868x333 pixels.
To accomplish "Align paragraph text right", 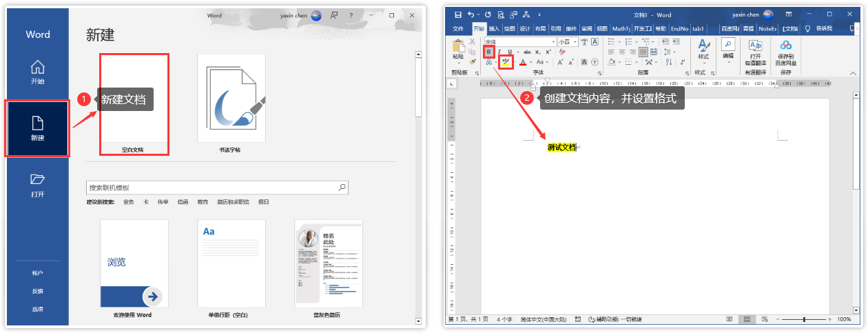I will coord(632,52).
